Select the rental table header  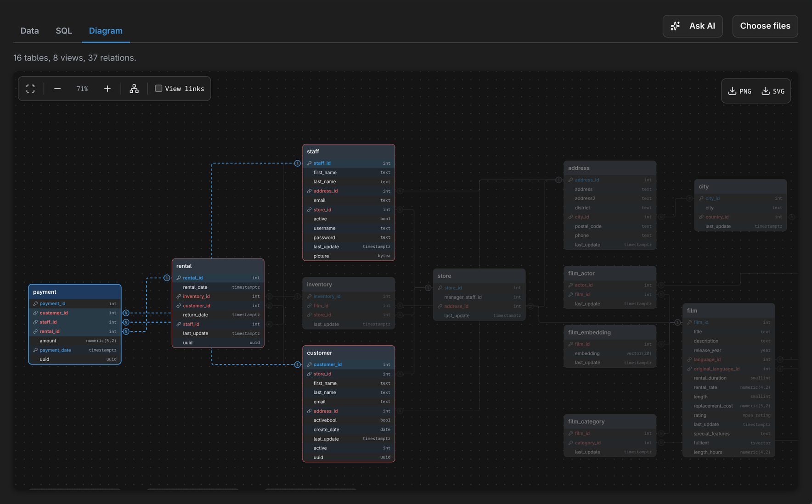coord(218,266)
